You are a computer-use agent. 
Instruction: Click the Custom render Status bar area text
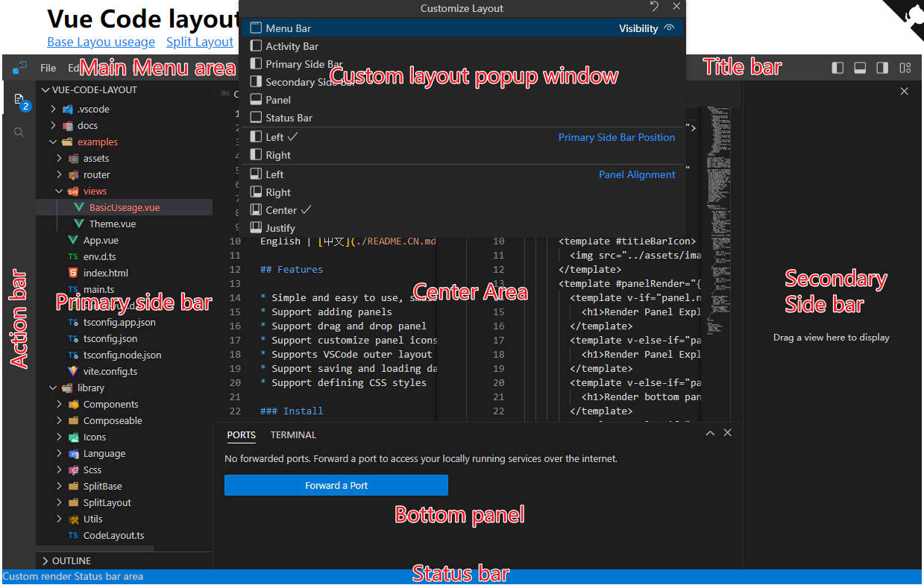click(x=73, y=576)
